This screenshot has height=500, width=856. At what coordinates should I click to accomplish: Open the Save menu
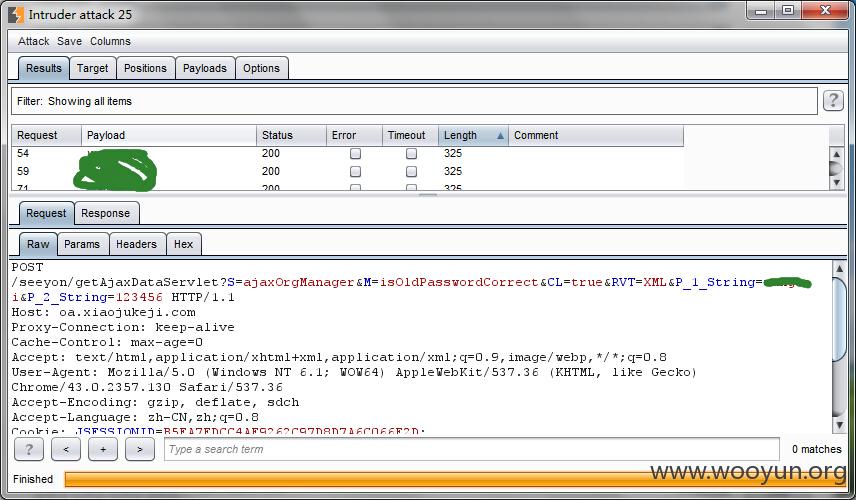coord(69,41)
